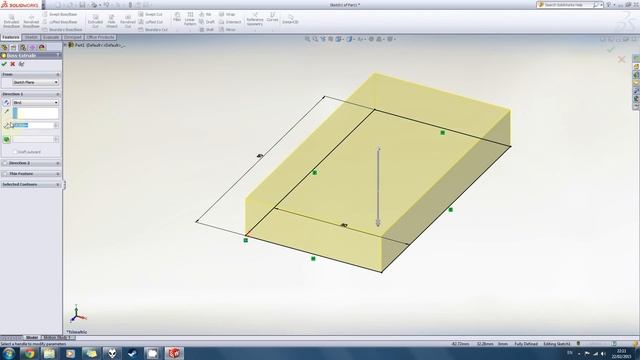
Task: Enable the Thin Feature checkbox
Action: (5, 174)
